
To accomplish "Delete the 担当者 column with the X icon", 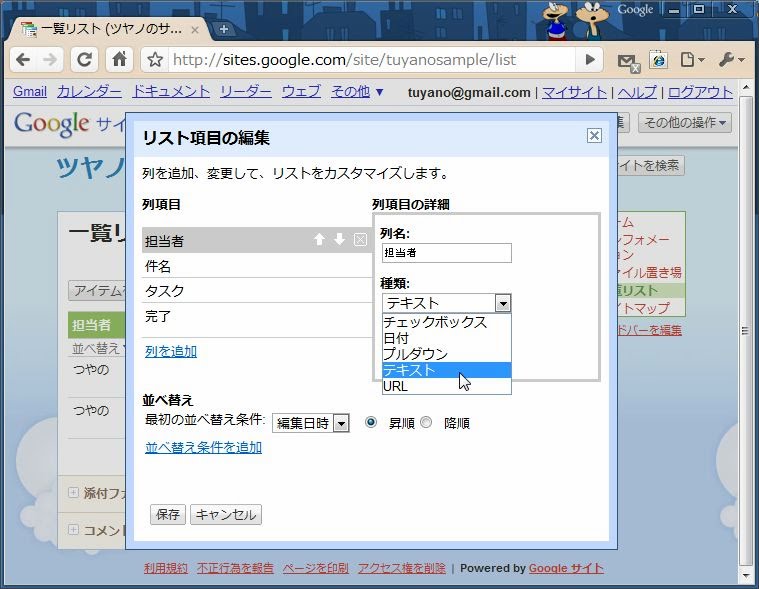I will tap(360, 240).
